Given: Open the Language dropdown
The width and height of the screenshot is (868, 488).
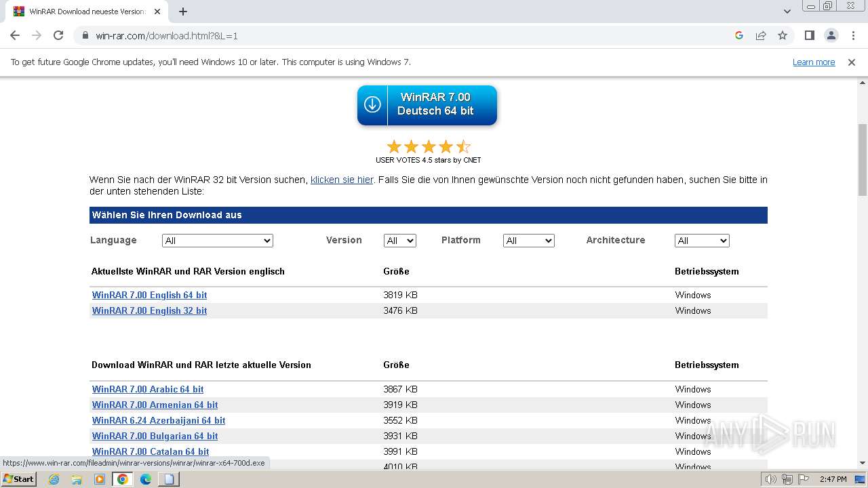Looking at the screenshot, I should tap(217, 241).
